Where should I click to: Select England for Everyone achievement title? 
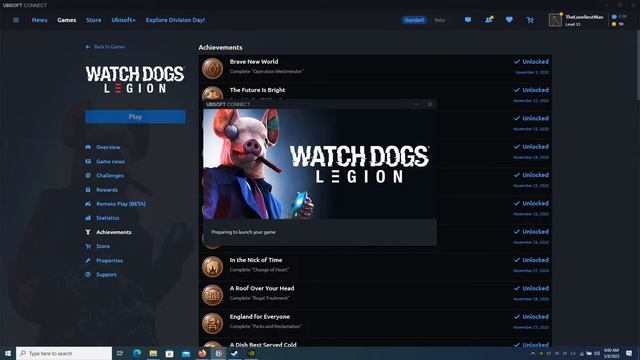pos(260,317)
